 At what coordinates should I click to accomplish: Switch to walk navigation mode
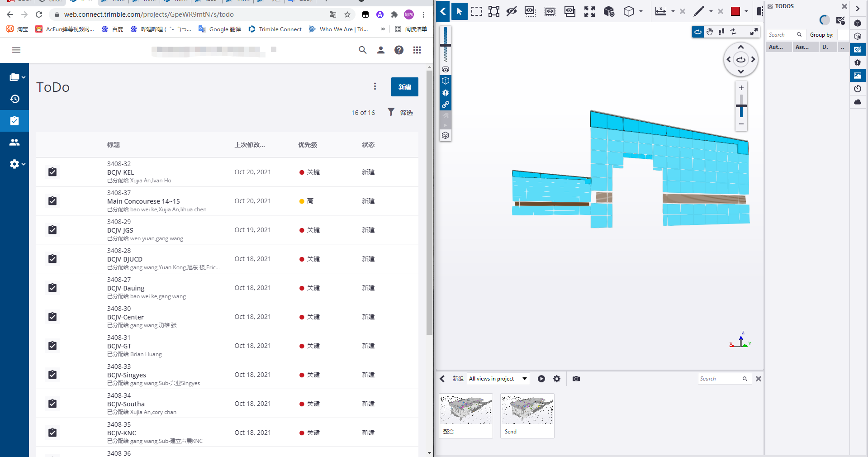point(721,32)
